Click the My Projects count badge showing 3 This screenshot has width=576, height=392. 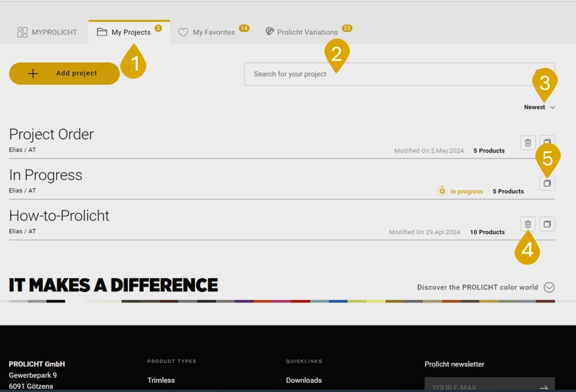158,27
